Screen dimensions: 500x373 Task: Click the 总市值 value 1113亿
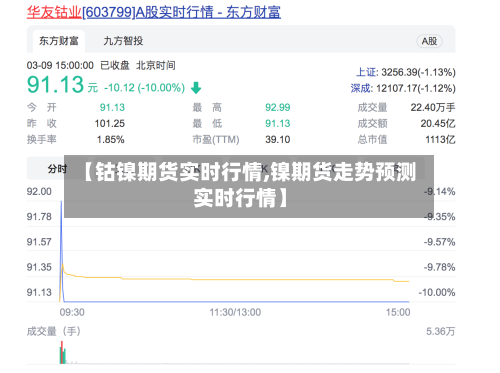[x=440, y=139]
